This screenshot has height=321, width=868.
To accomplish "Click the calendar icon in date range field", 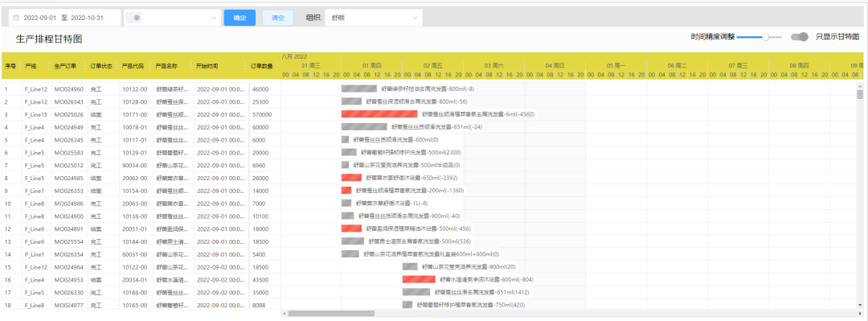I will coord(16,18).
